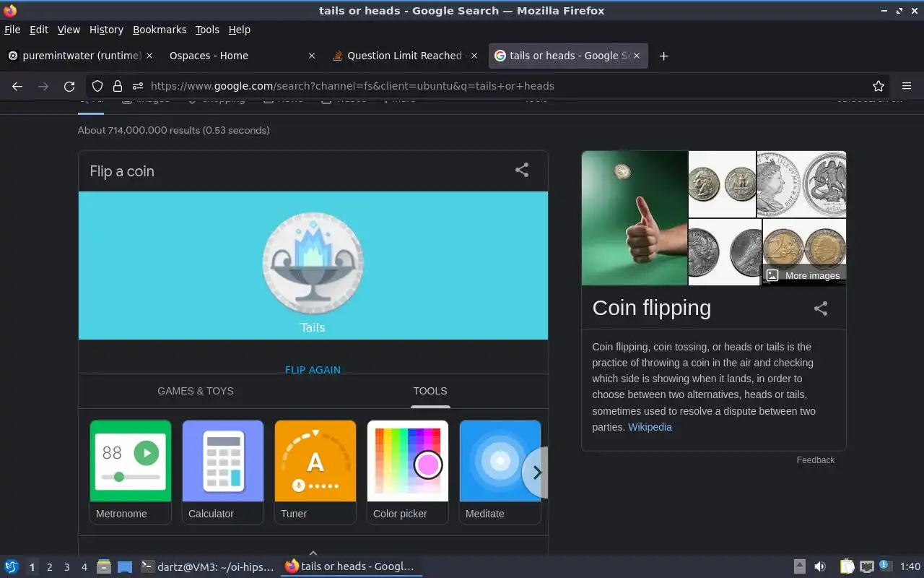Close the puremintwater tab

(149, 56)
